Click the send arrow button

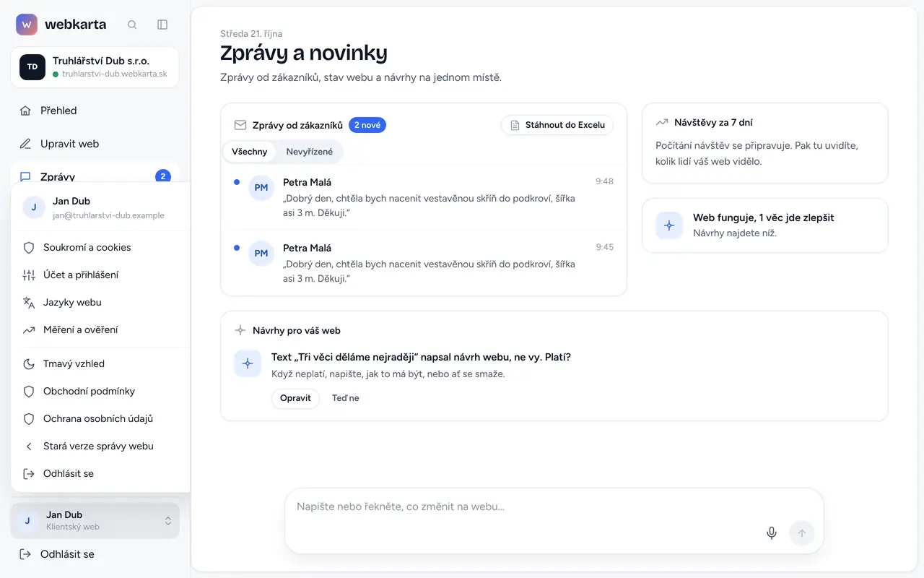(802, 533)
